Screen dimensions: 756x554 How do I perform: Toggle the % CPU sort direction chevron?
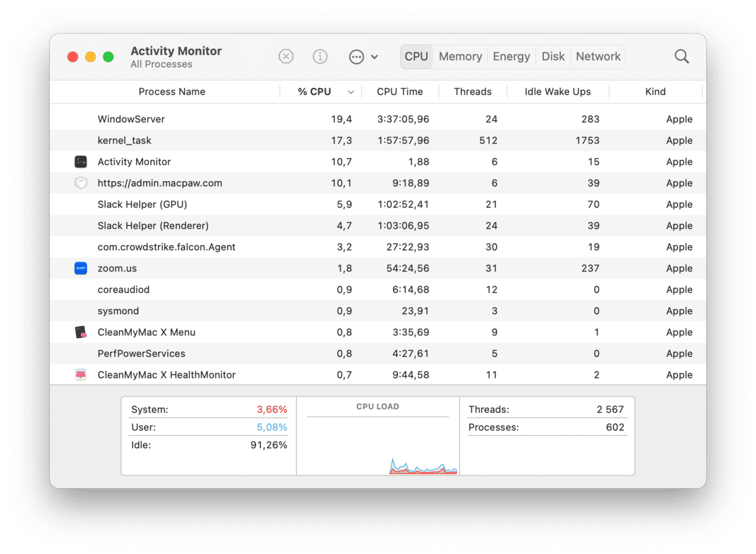tap(351, 92)
